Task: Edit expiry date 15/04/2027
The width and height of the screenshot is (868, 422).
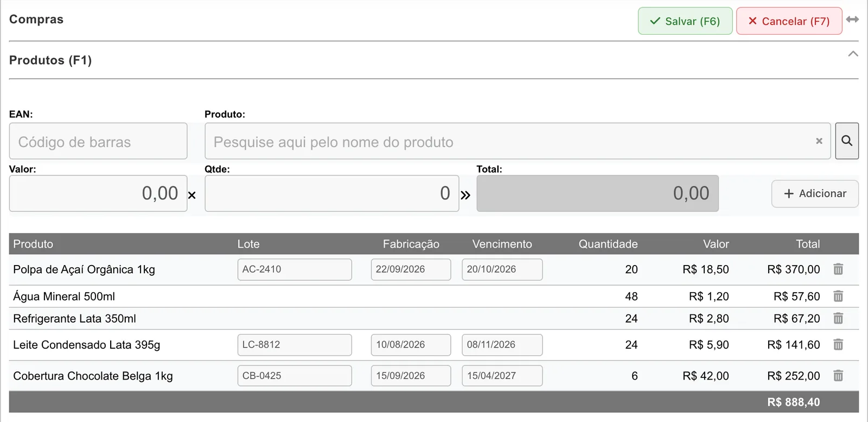Action: click(502, 376)
